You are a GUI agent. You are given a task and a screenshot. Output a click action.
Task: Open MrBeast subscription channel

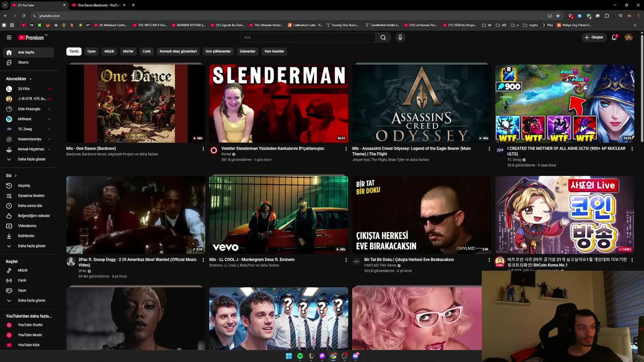coord(28,119)
